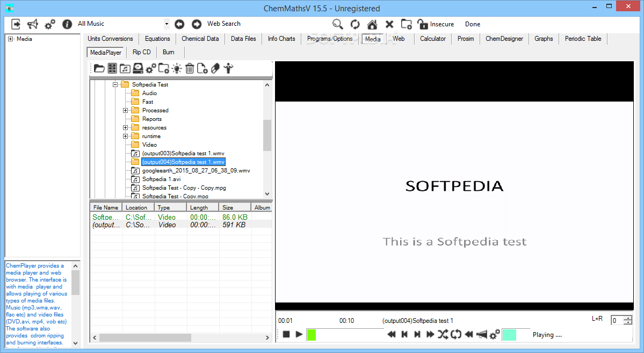This screenshot has width=644, height=353.
Task: Click the info circle icon
Action: (67, 24)
